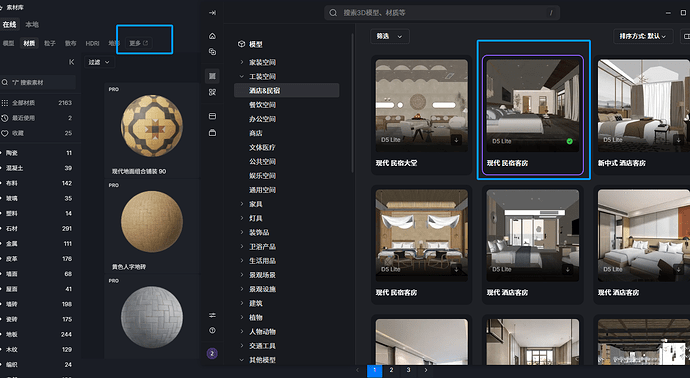Open the 过滤 filter dropdown
Image resolution: width=690 pixels, height=378 pixels.
(x=99, y=62)
